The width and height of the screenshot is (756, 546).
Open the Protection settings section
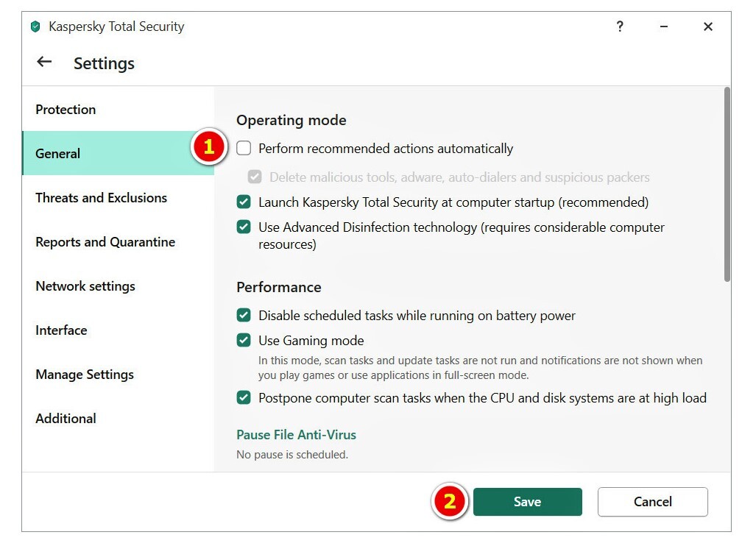click(x=118, y=110)
